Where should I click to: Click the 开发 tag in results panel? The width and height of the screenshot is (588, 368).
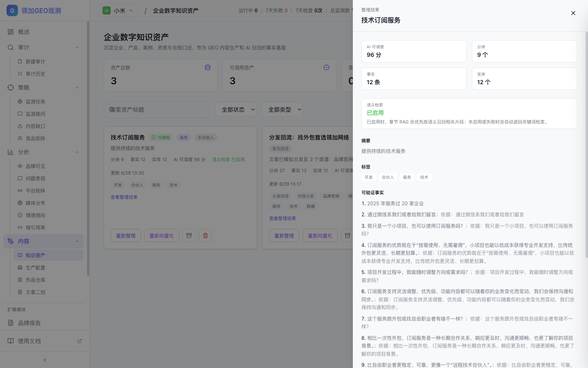point(369,177)
